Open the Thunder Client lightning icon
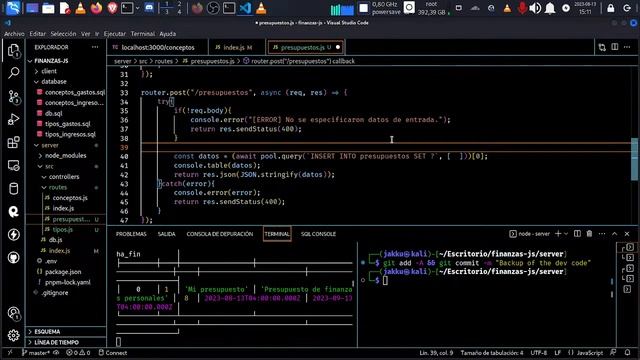Viewport: 640px width, 360px height. pyautogui.click(x=13, y=235)
